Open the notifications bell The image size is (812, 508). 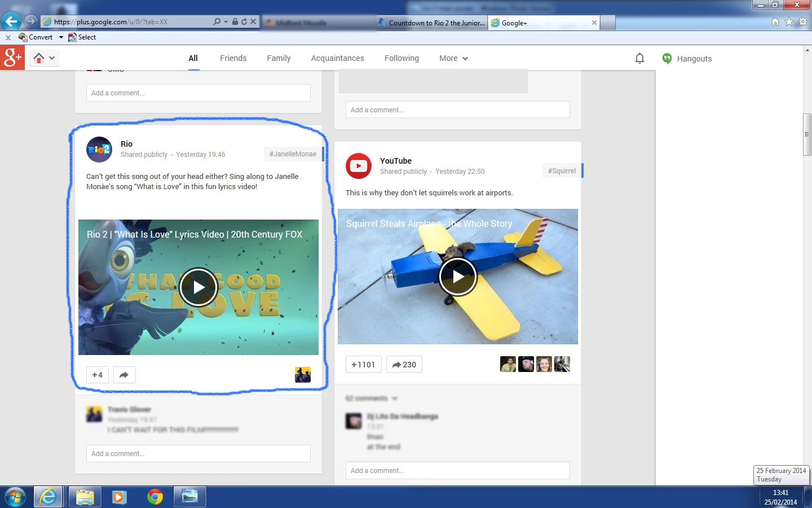(x=639, y=58)
